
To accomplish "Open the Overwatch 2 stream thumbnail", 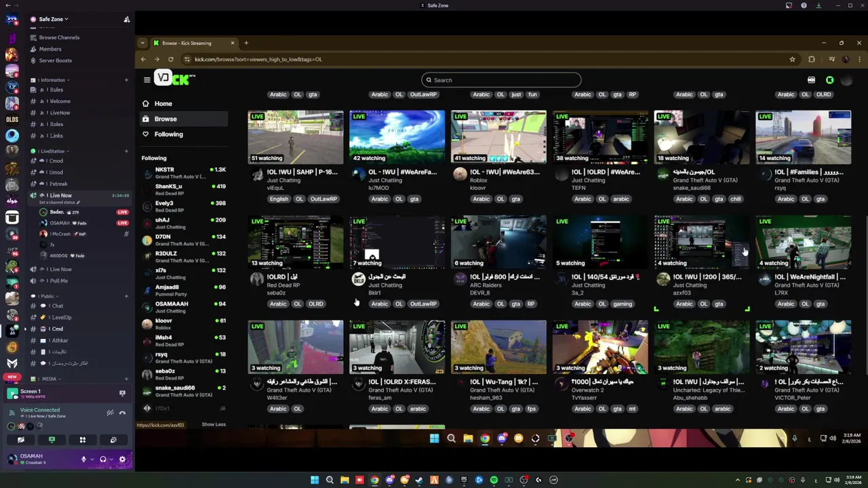I will click(600, 347).
